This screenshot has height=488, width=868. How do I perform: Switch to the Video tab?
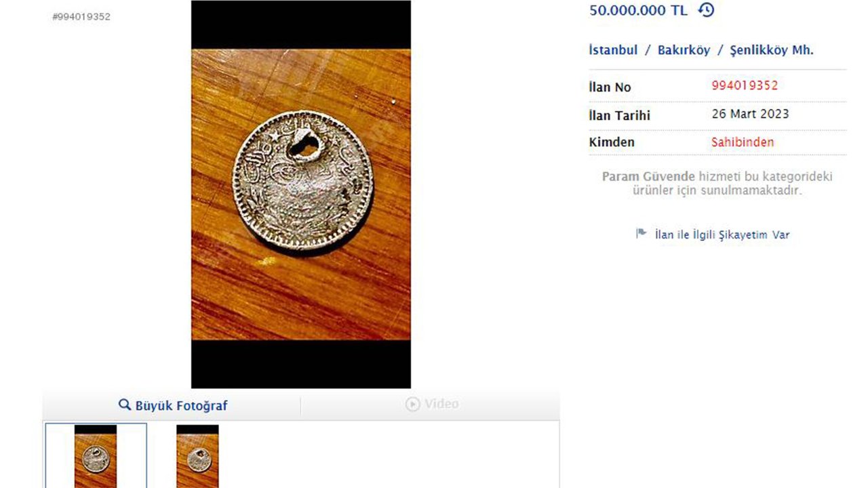(x=431, y=405)
